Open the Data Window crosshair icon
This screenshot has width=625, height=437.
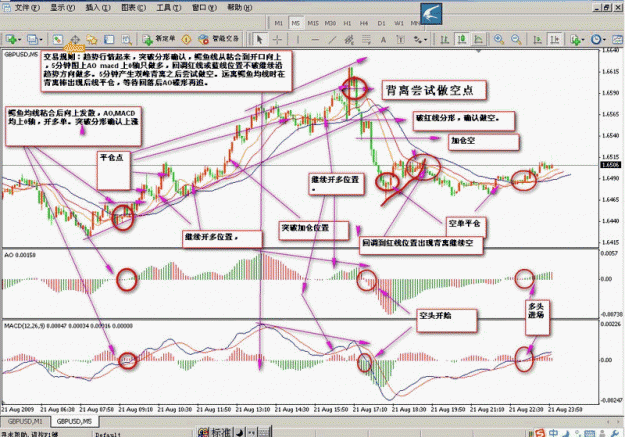(x=75, y=39)
